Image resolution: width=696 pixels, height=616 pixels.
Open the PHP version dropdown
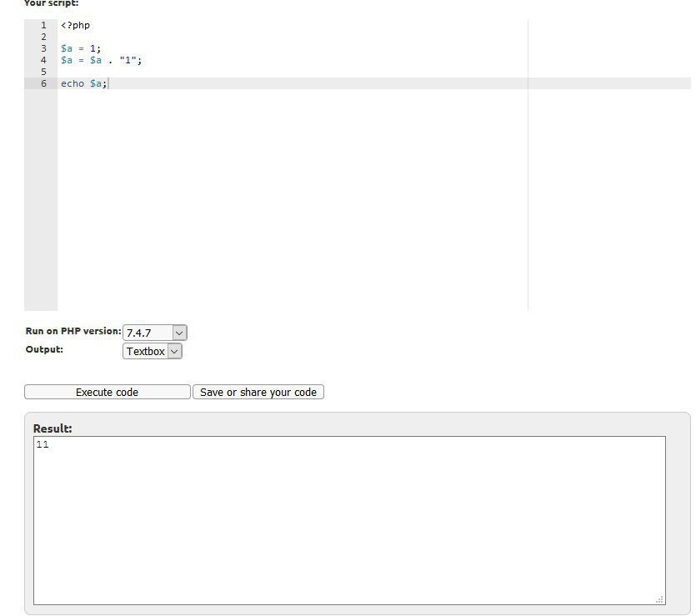[154, 333]
